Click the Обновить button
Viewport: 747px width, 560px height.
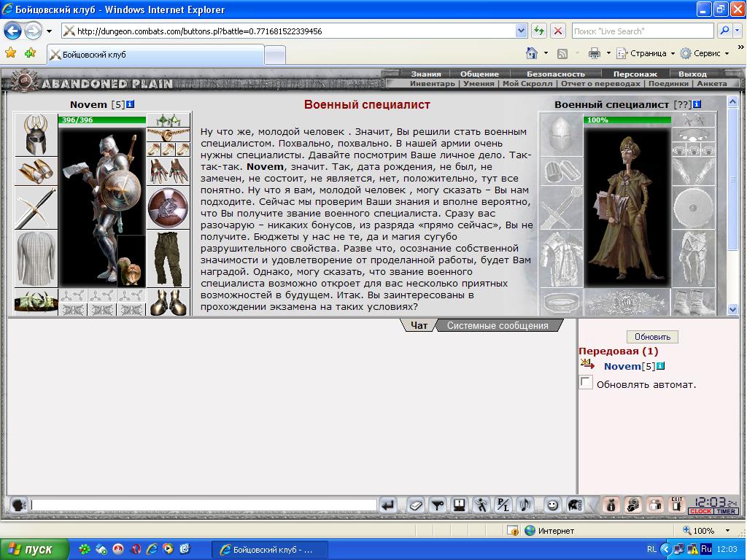pyautogui.click(x=652, y=337)
